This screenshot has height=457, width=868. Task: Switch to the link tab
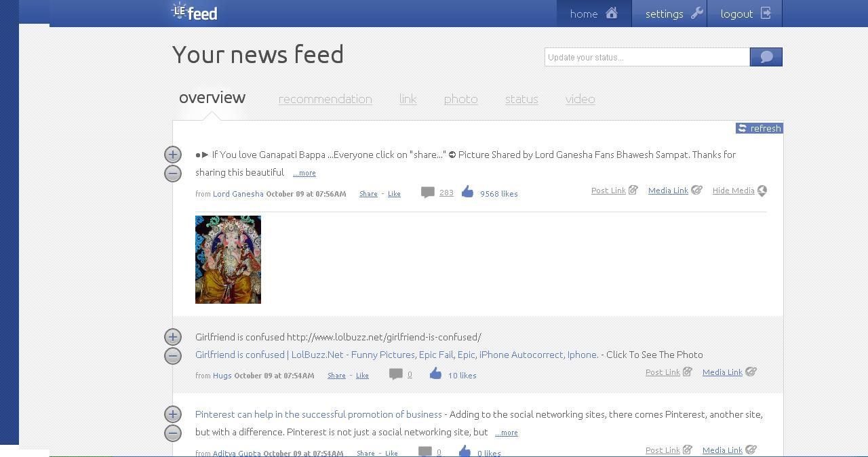pos(408,99)
